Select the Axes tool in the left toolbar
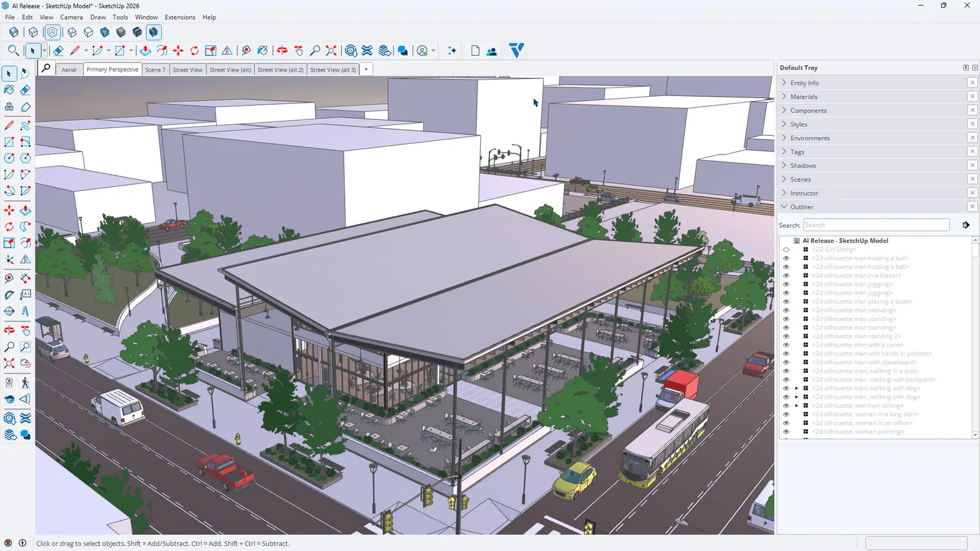The width and height of the screenshot is (980, 551). [x=9, y=260]
